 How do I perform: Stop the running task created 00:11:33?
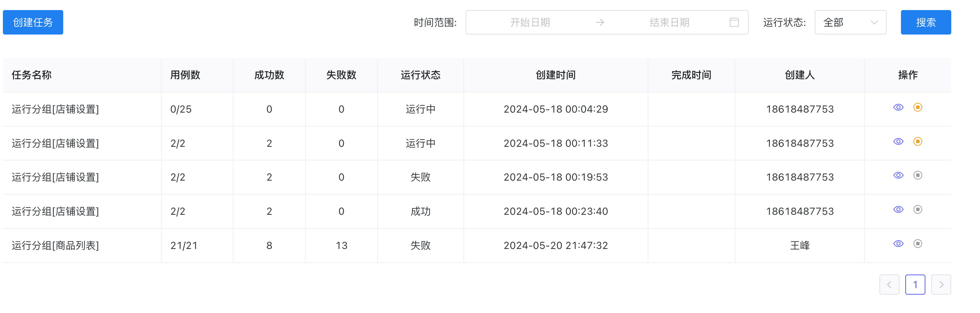point(917,142)
